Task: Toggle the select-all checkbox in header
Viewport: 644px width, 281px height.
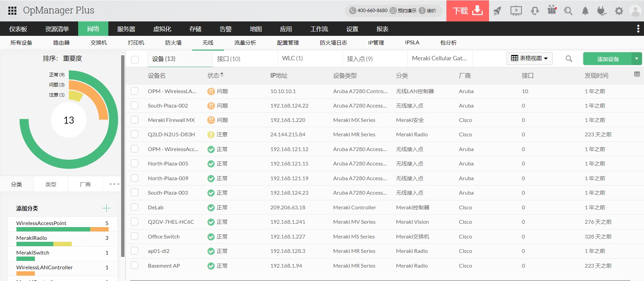Action: pos(135,59)
